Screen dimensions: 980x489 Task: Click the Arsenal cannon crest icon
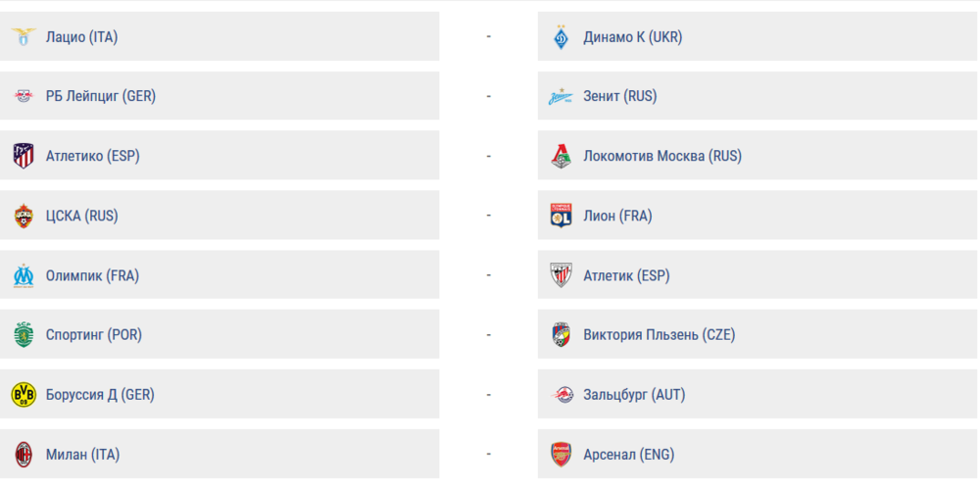click(x=561, y=455)
